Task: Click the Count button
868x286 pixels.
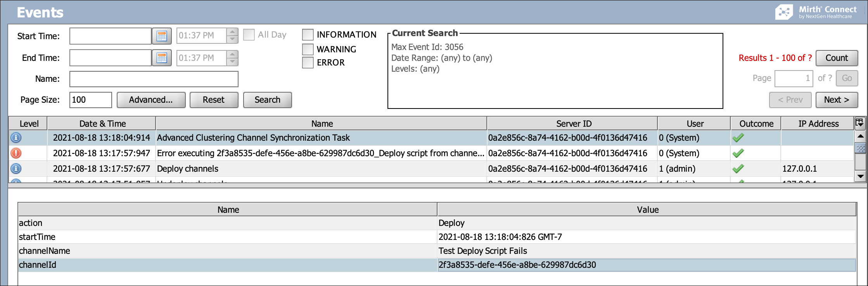Action: tap(837, 58)
